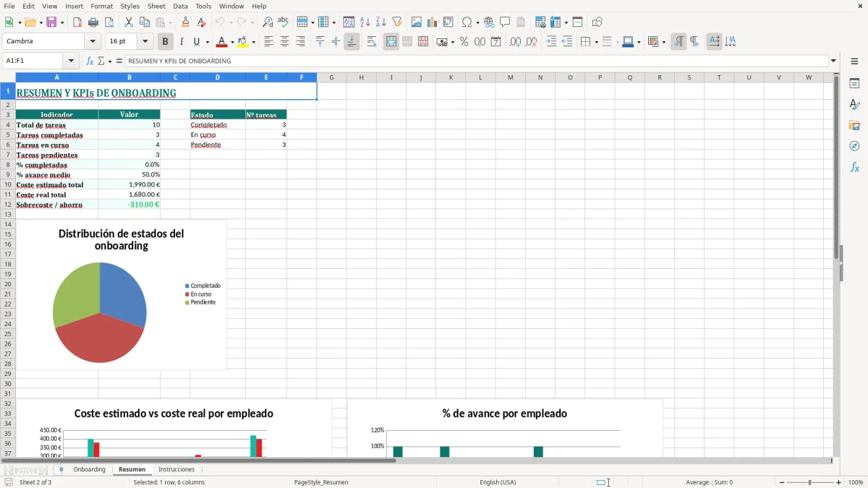The image size is (868, 488).
Task: Open the font color dropdown arrow
Action: (231, 43)
